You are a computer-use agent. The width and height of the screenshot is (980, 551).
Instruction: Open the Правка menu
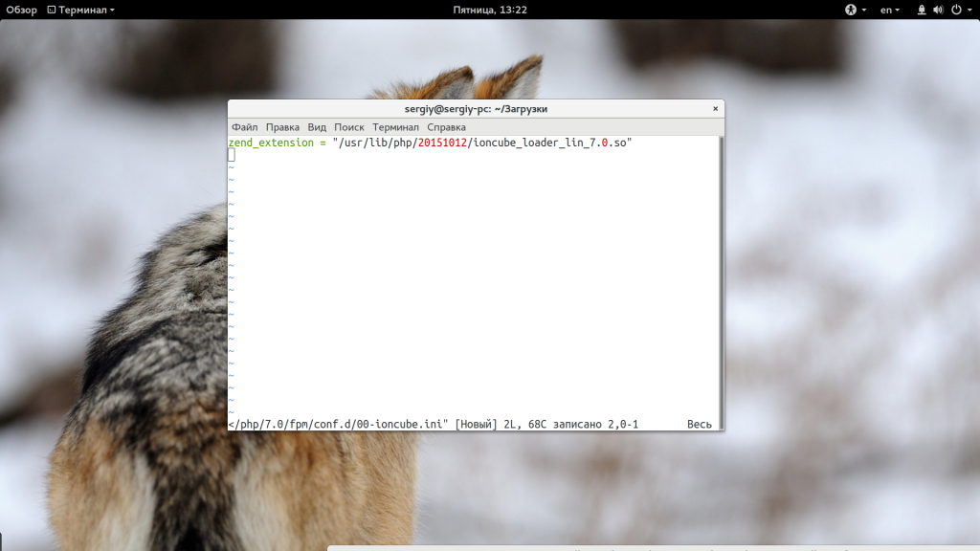pos(282,127)
